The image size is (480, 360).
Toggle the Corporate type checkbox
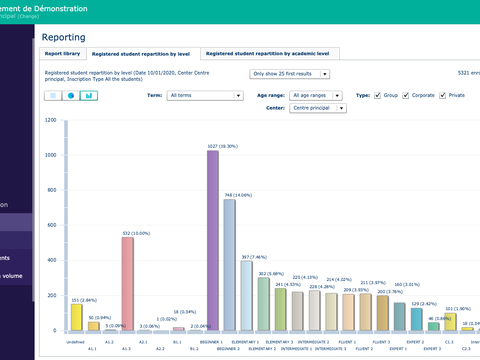(405, 95)
